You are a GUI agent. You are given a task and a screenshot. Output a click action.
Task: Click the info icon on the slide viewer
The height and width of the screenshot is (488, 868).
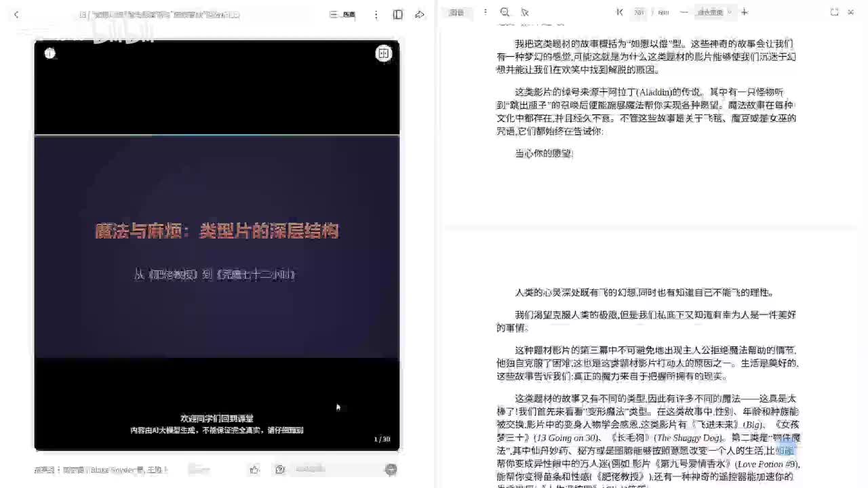click(x=50, y=54)
